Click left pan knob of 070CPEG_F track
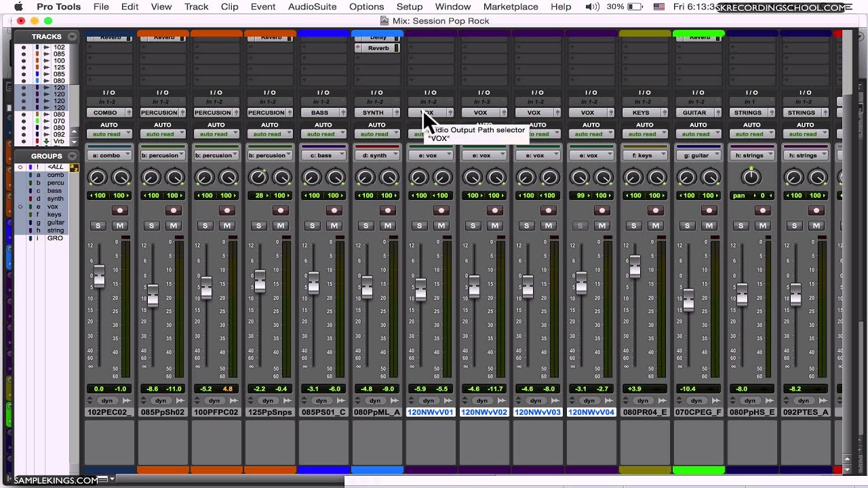Image resolution: width=868 pixels, height=488 pixels. pos(686,178)
